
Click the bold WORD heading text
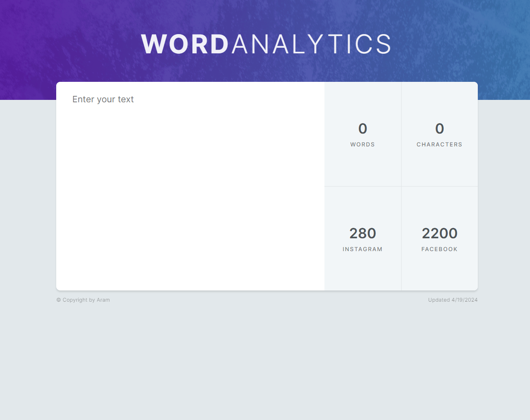[x=185, y=44]
